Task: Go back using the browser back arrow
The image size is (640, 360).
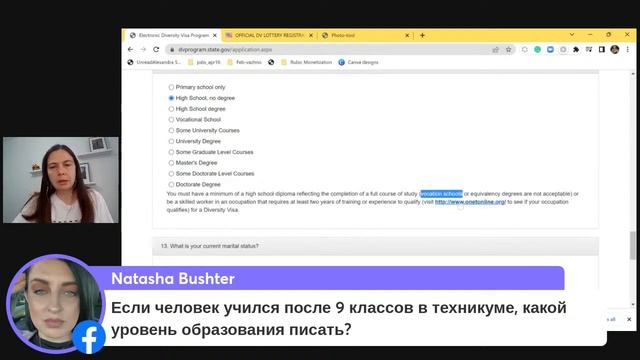Action: pos(130,49)
